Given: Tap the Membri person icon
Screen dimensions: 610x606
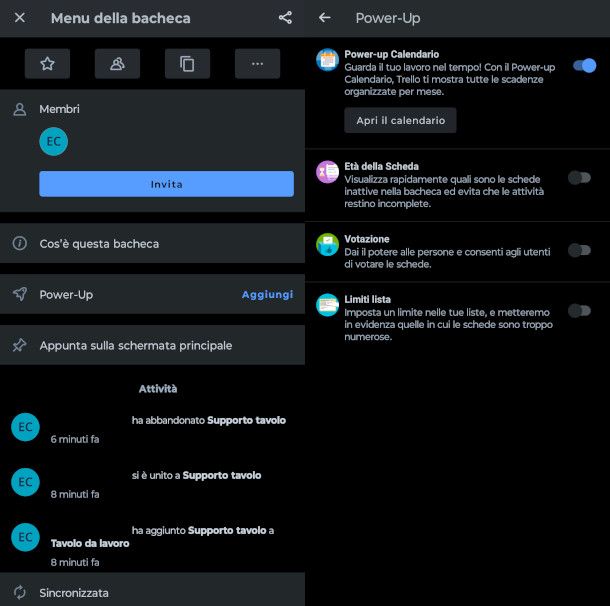Looking at the screenshot, I should 20,109.
